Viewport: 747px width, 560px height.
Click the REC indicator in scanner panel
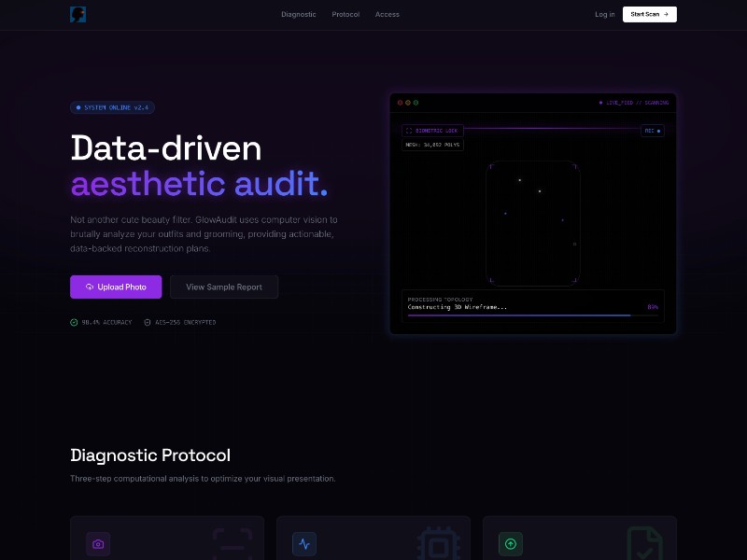click(653, 131)
